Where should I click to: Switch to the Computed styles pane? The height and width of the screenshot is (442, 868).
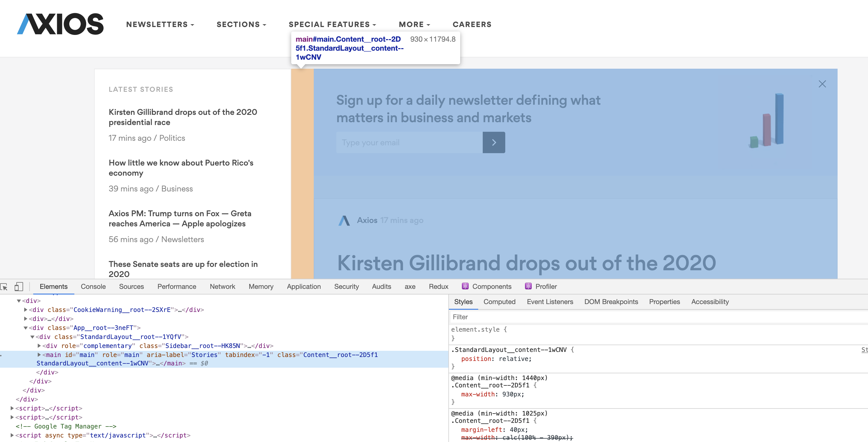499,302
